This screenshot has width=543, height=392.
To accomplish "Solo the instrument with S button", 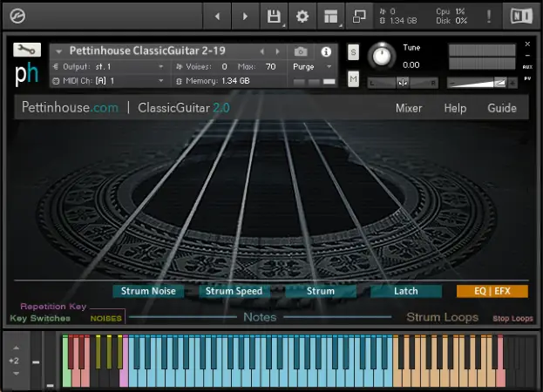I will (353, 52).
